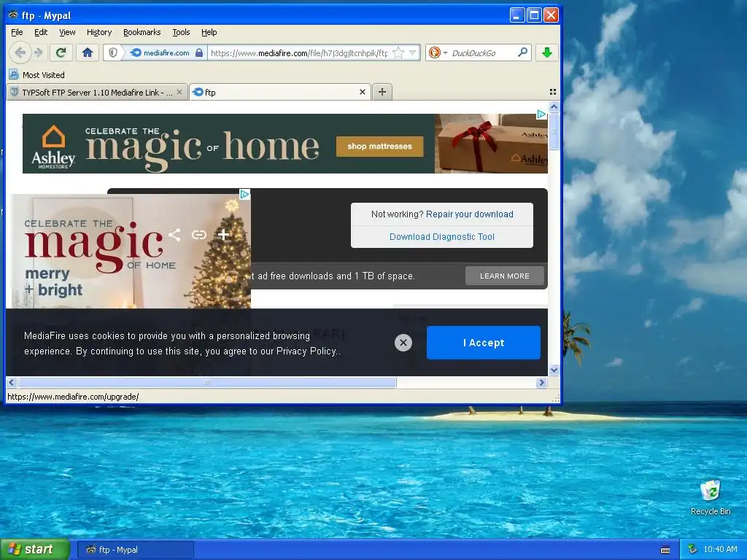Screen dimensions: 747x560
Task: Click the share icon on MediaFire page
Action: [174, 234]
